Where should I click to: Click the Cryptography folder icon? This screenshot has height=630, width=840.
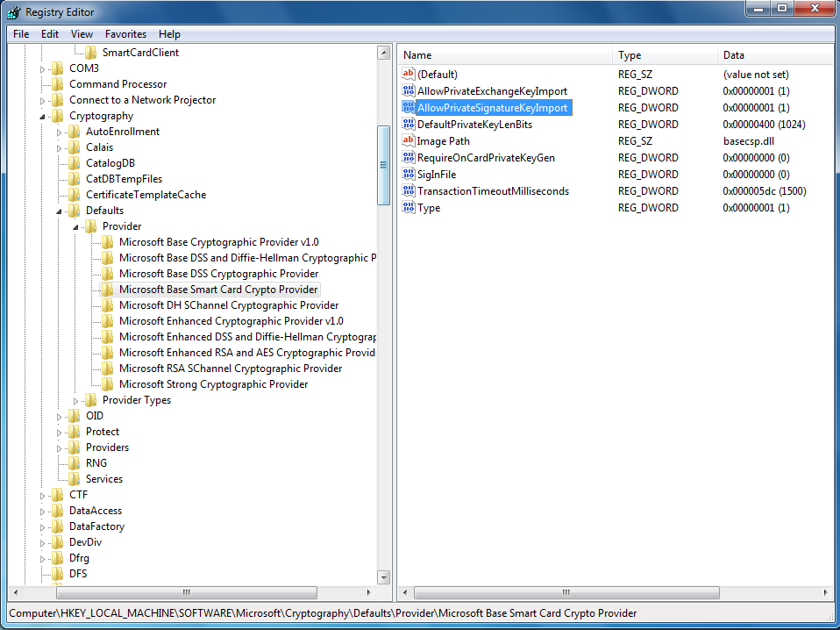(x=58, y=116)
